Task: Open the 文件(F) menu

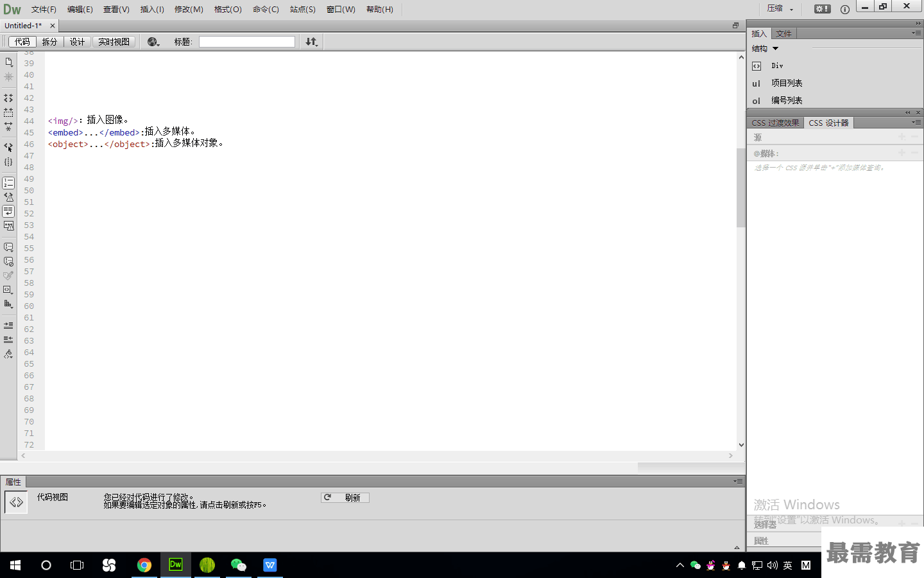Action: 44,9
